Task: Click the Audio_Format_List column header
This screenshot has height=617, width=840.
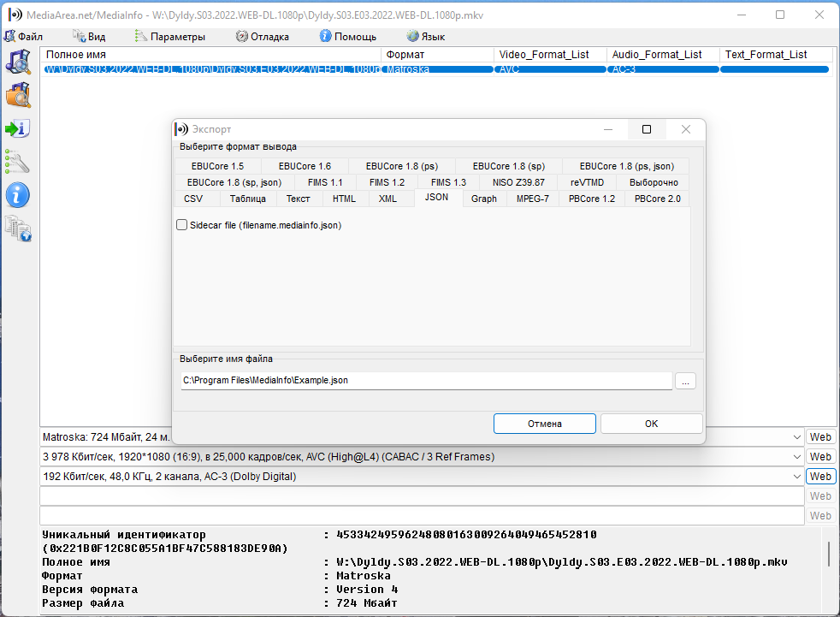Action: [x=663, y=55]
